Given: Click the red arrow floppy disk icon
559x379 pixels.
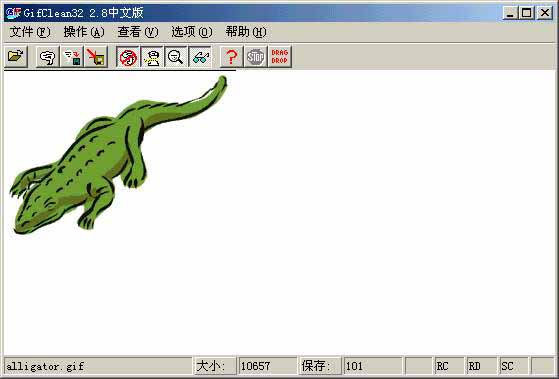Looking at the screenshot, I should (x=96, y=57).
